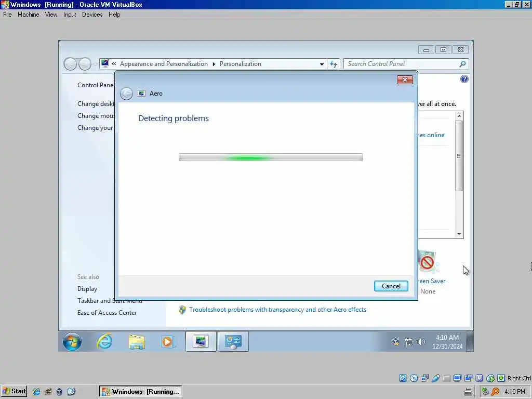Viewport: 532px width, 399px height.
Task: Open the Windows 7 Start orb
Action: click(72, 341)
